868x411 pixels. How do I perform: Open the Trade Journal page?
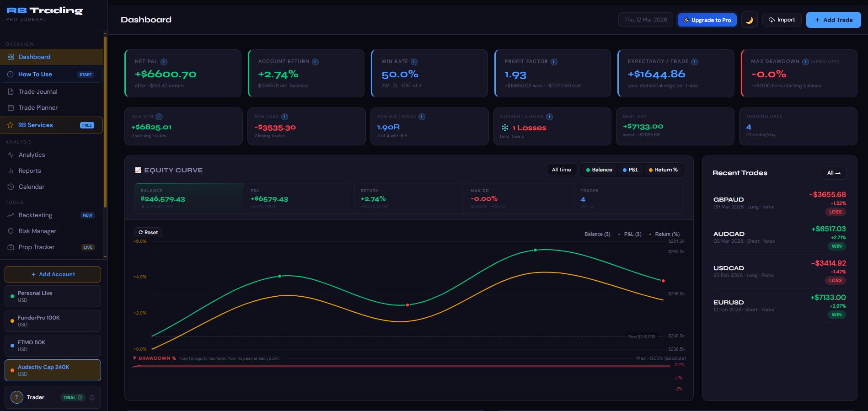click(x=38, y=91)
